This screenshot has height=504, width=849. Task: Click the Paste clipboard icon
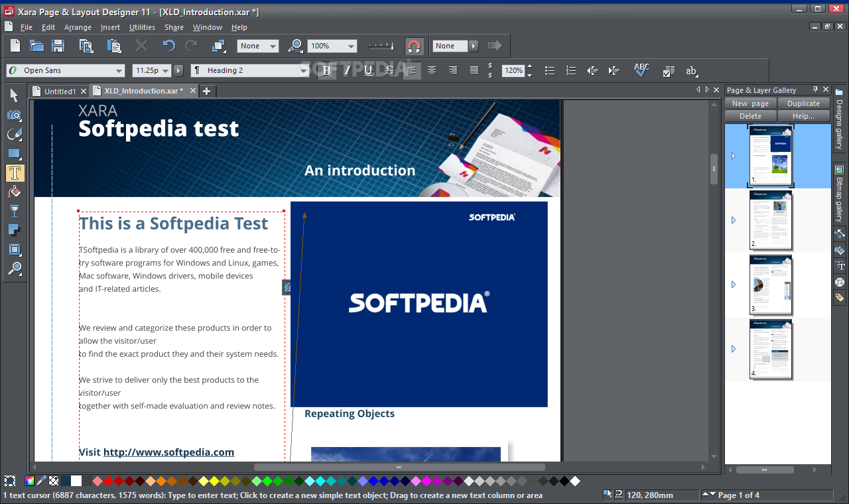coord(114,46)
